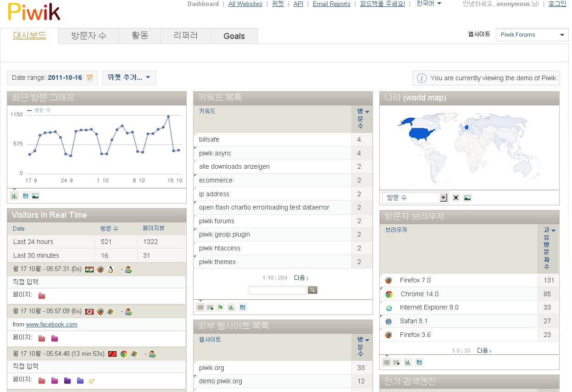Click the keyword search magnifier button
The image size is (572, 392).
pos(312,290)
